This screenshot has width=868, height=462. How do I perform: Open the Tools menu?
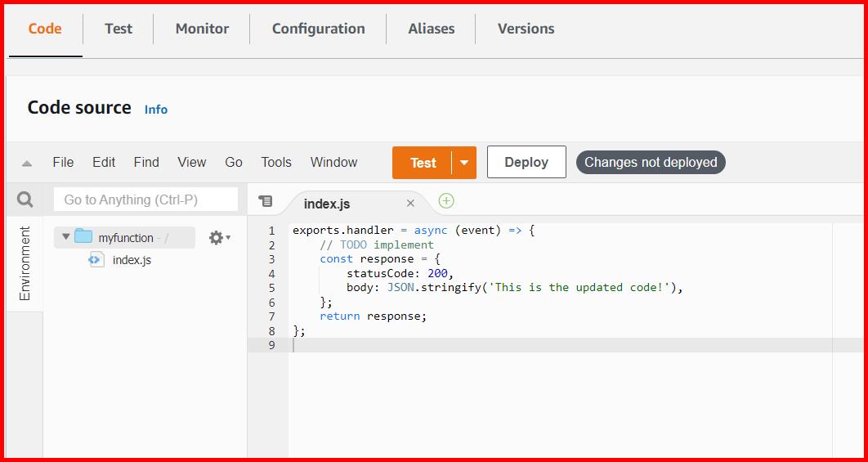click(x=276, y=162)
